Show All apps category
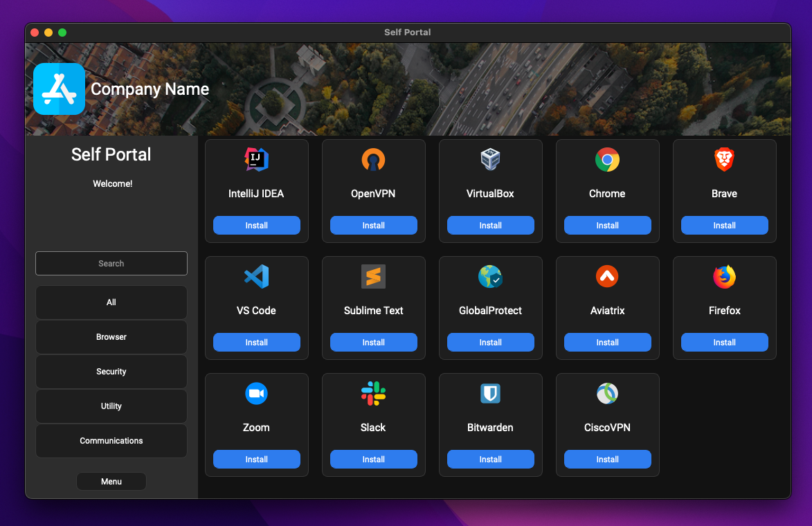 pyautogui.click(x=111, y=302)
